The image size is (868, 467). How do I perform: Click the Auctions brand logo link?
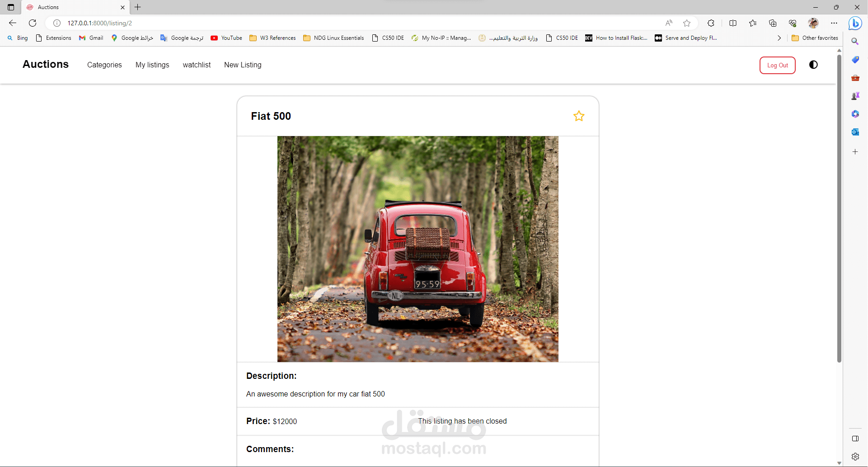[x=46, y=64]
